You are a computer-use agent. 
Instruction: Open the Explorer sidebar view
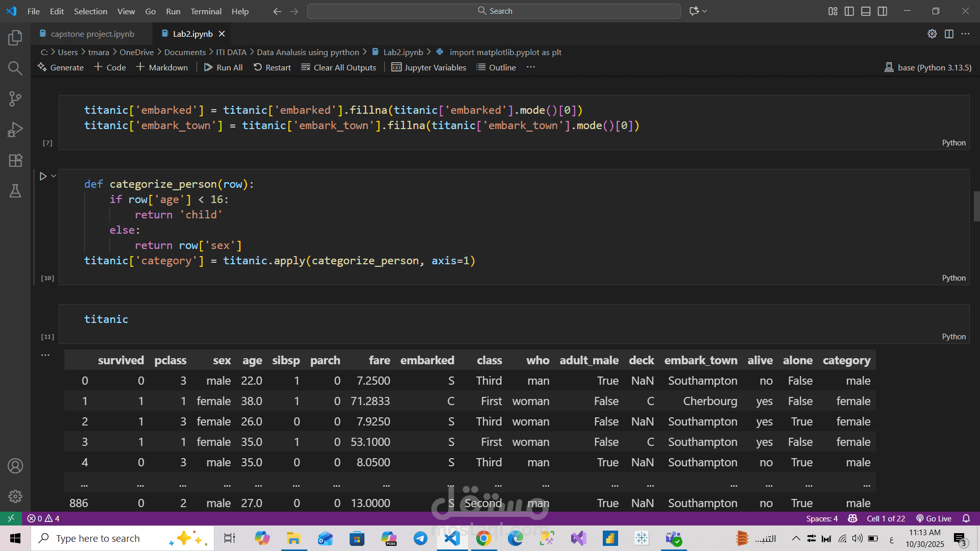point(15,37)
